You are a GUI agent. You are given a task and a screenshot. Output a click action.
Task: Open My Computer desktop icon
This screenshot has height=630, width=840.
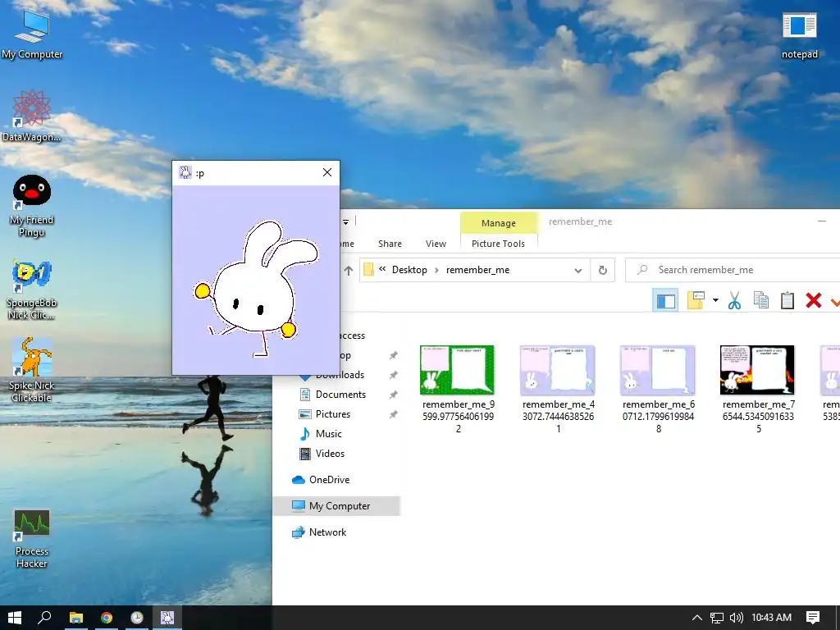32,33
